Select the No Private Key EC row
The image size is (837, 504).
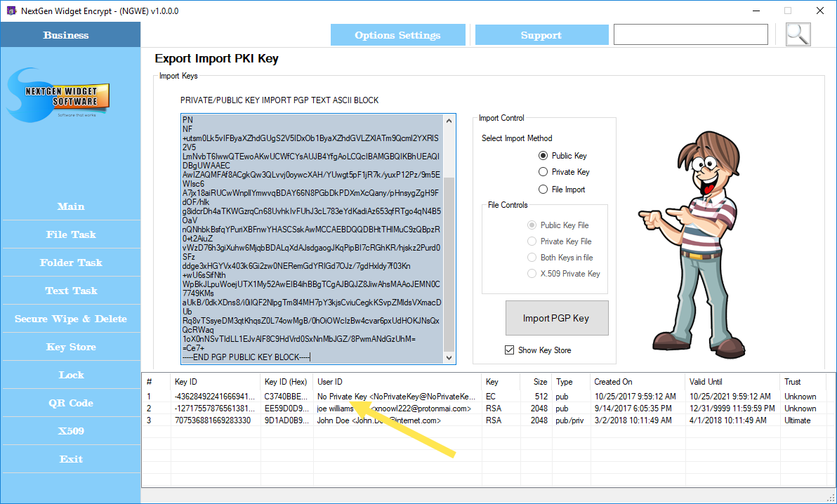485,397
